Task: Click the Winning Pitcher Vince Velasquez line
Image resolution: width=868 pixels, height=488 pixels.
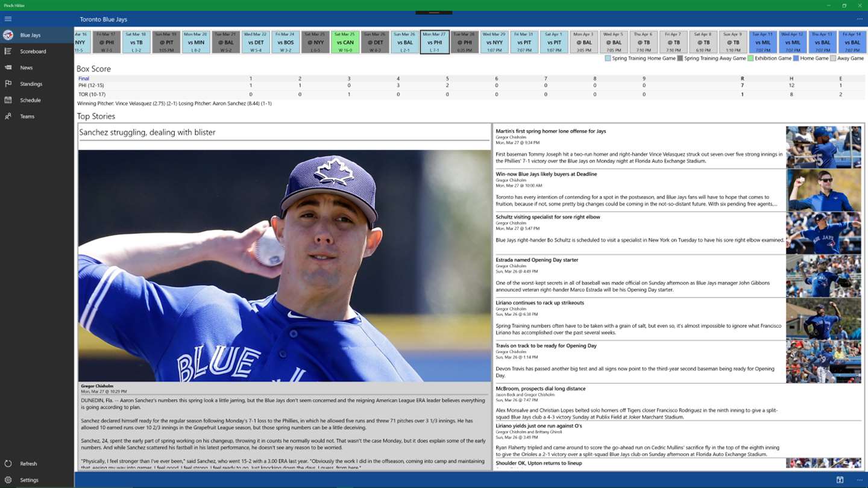Action: pos(174,104)
